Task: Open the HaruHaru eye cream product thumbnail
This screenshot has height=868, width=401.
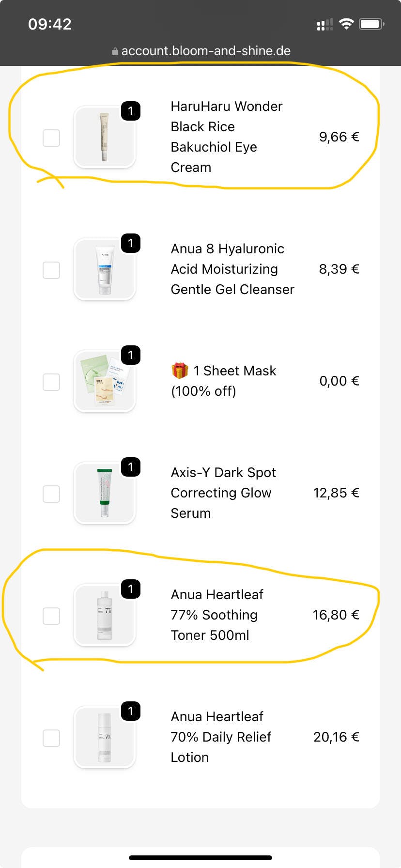Action: pyautogui.click(x=105, y=138)
